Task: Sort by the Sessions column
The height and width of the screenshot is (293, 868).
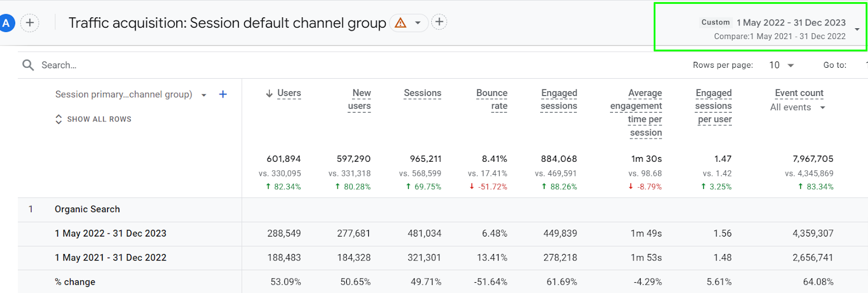Action: [422, 93]
